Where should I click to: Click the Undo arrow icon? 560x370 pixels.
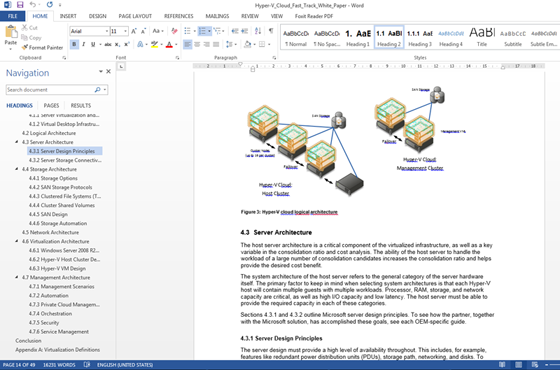32,5
